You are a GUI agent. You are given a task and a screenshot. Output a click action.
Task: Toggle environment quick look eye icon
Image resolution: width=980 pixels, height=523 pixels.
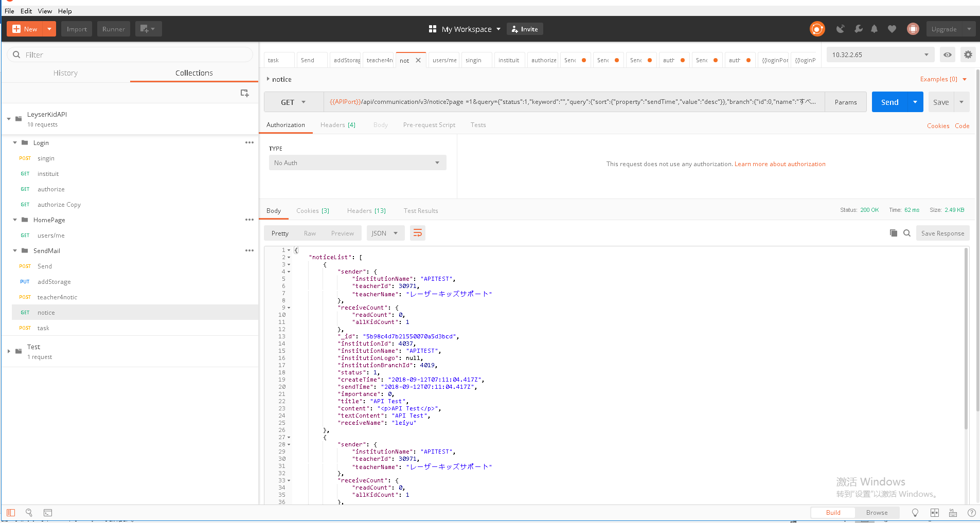(x=947, y=55)
